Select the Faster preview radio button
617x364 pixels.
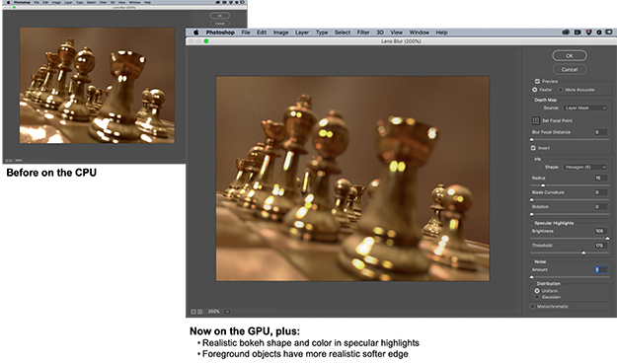(535, 90)
